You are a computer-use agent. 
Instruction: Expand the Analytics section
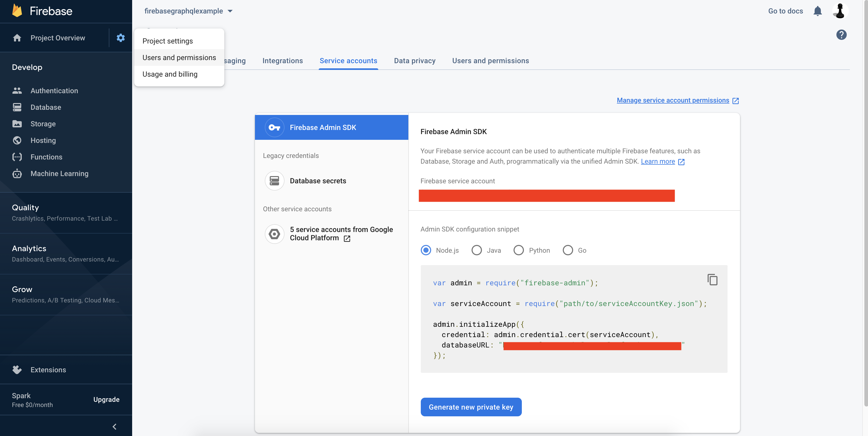(x=66, y=253)
